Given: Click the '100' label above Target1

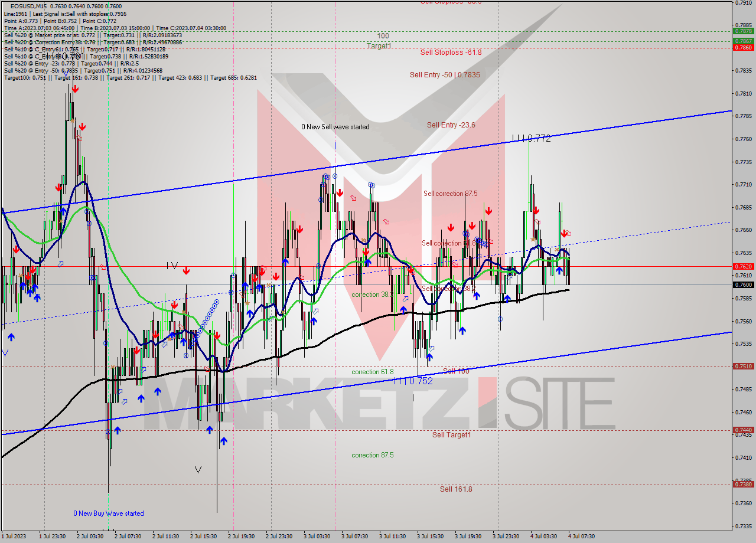Looking at the screenshot, I should coord(383,36).
